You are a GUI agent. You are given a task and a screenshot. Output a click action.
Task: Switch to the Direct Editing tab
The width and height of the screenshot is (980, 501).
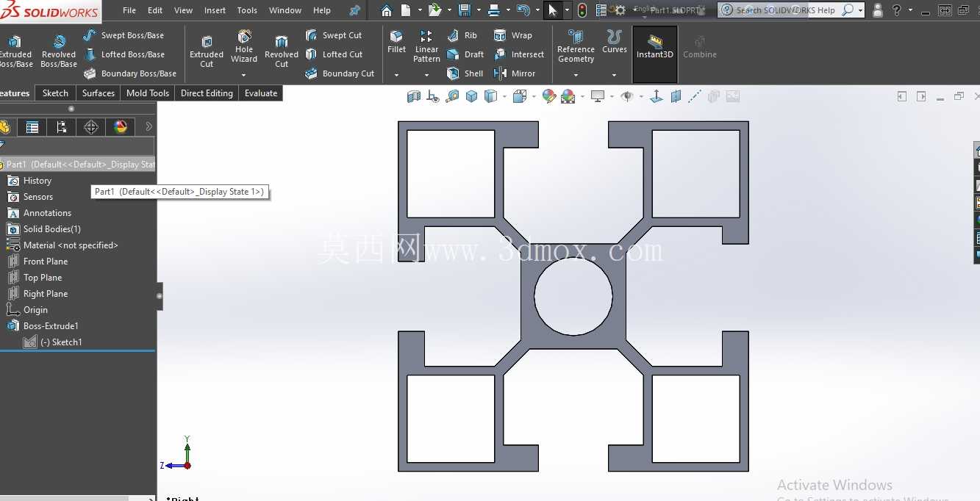pos(207,93)
